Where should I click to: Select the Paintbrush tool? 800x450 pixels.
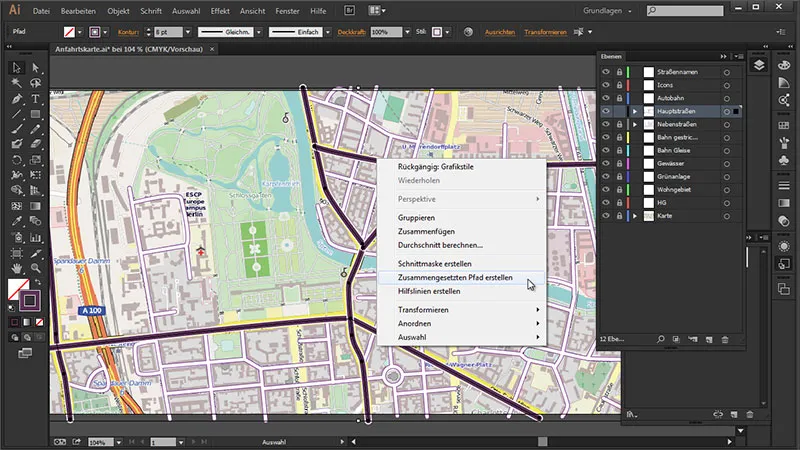pos(16,129)
